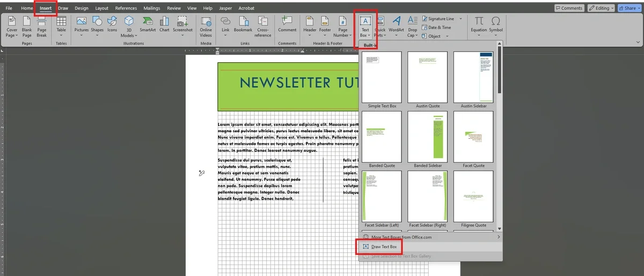Viewport: 644px width, 276px height.
Task: Expand the Signature Line dropdown arrow
Action: pos(460,19)
